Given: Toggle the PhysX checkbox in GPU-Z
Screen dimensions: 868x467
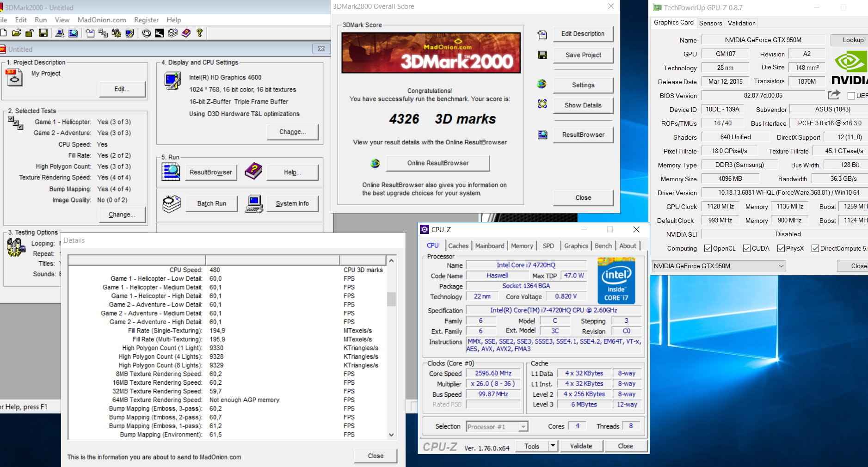Looking at the screenshot, I should point(781,248).
